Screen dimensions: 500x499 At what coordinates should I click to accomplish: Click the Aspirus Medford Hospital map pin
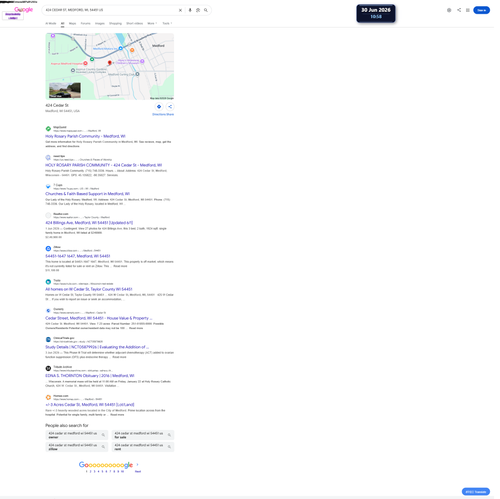[x=85, y=63]
